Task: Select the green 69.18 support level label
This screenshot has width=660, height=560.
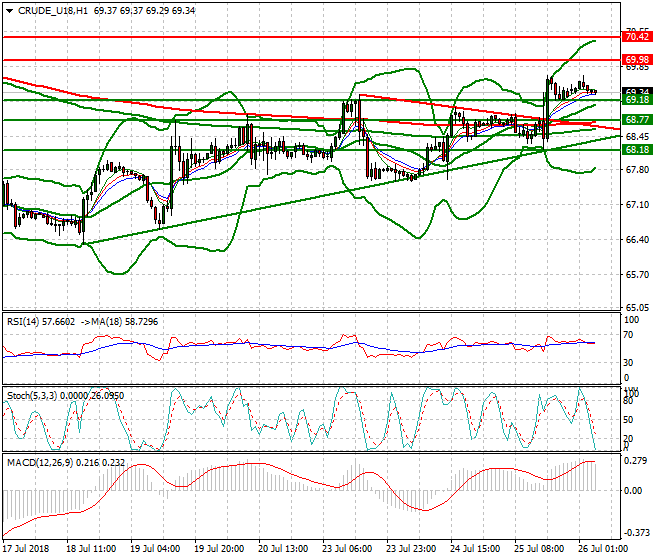Action: [x=637, y=100]
